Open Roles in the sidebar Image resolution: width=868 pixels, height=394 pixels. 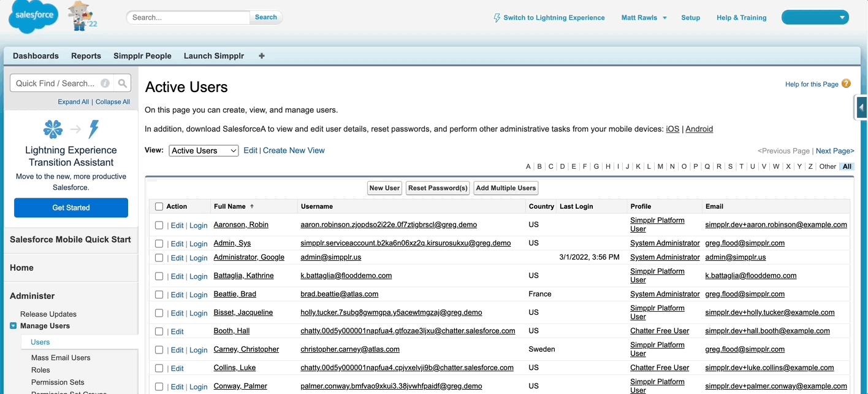pyautogui.click(x=40, y=370)
